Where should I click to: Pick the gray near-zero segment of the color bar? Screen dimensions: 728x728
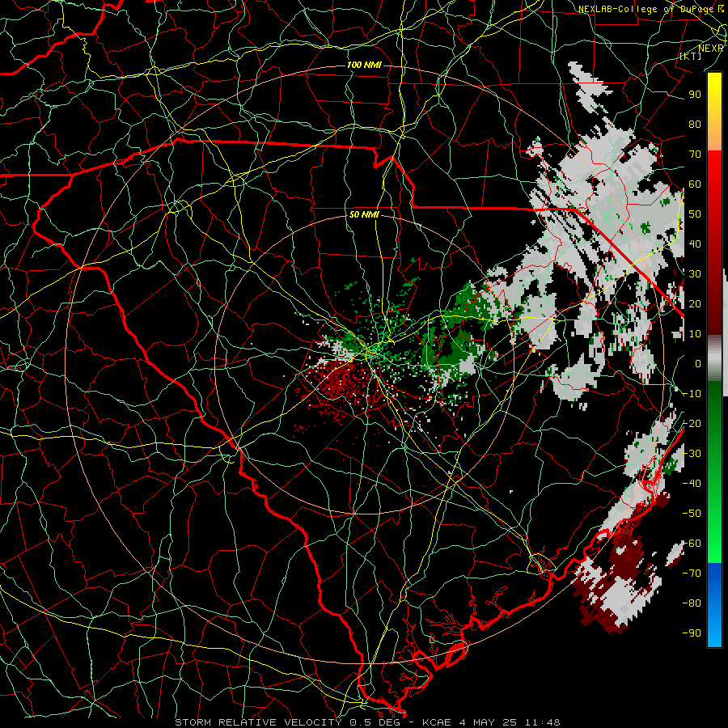click(x=714, y=358)
